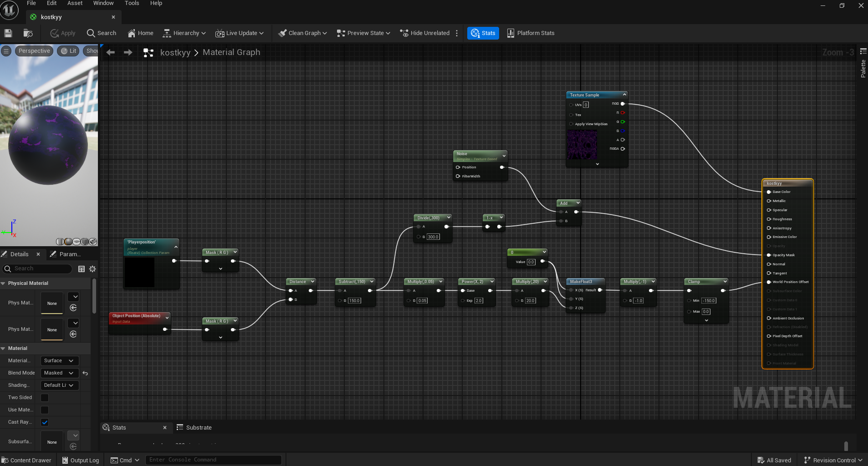The width and height of the screenshot is (868, 466).
Task: Reset Blend Mode to default value
Action: tap(85, 373)
